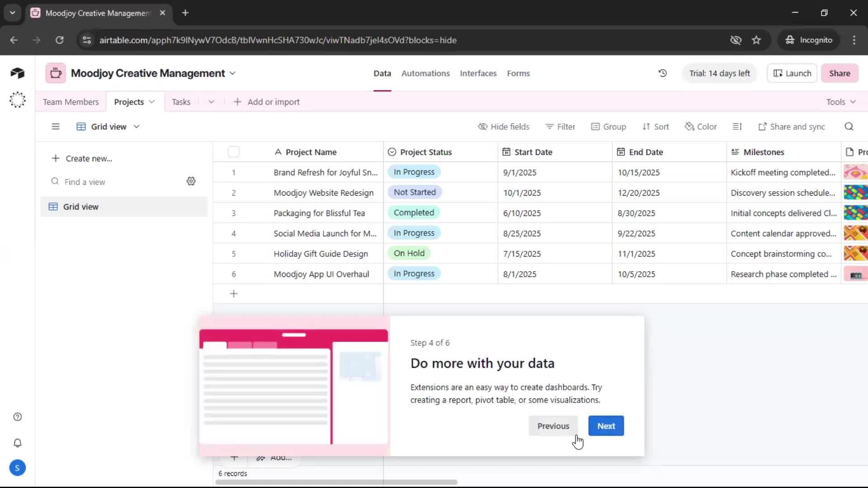Open the Sort options menu

656,127
